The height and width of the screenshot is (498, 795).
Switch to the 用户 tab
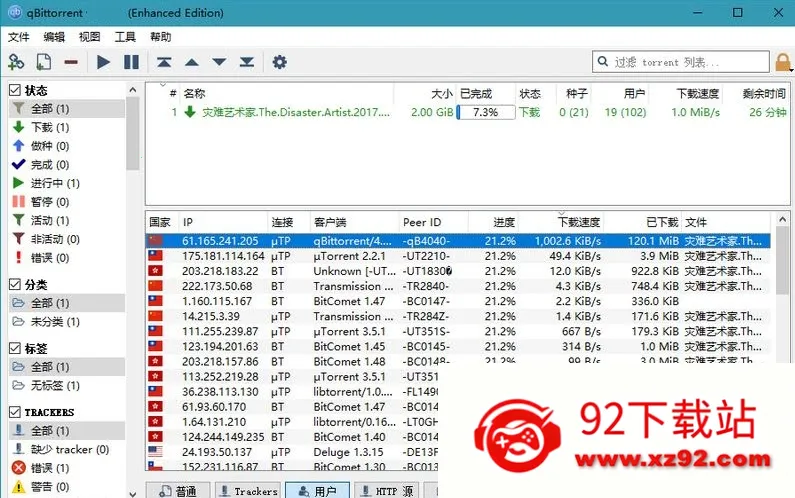(x=317, y=491)
